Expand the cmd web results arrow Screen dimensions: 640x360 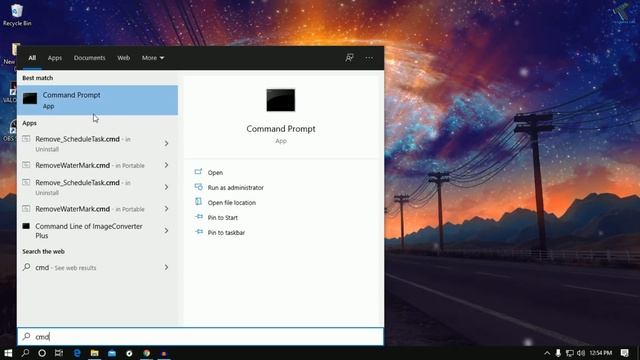click(167, 267)
